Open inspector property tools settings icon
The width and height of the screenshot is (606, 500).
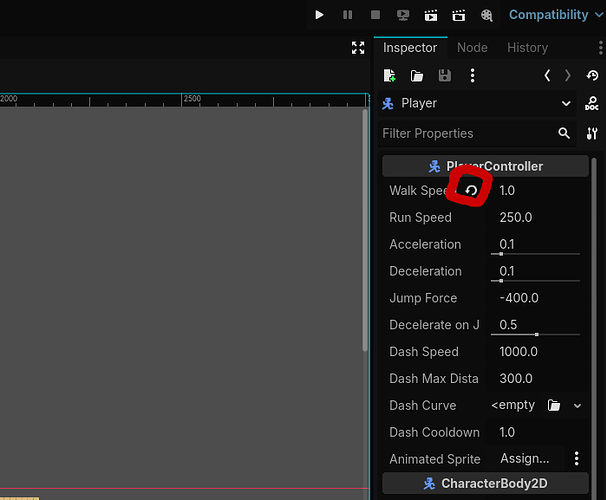592,133
